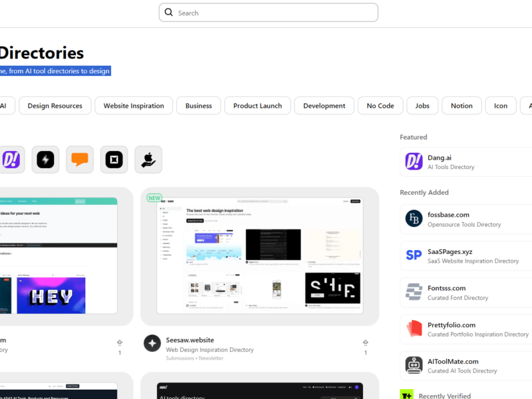Open the Fontsss.com directory link
This screenshot has height=399, width=532.
tap(446, 289)
